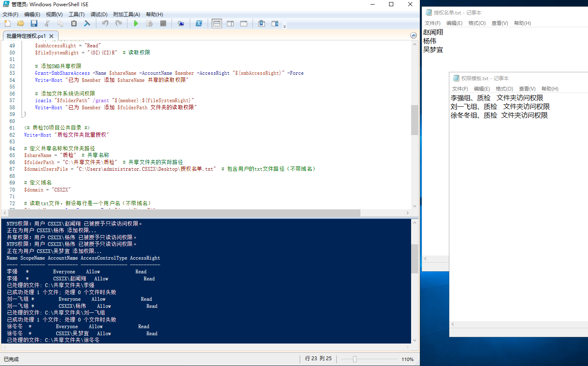Viewport: 588px width, 366px height.
Task: Click the New Remote PowerShell Tab icon
Action: pos(181,24)
